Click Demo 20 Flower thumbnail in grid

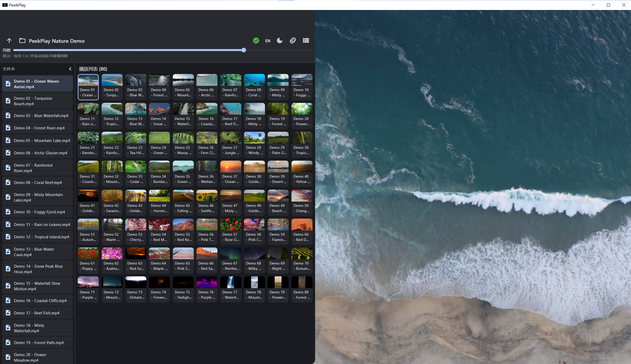pyautogui.click(x=302, y=115)
